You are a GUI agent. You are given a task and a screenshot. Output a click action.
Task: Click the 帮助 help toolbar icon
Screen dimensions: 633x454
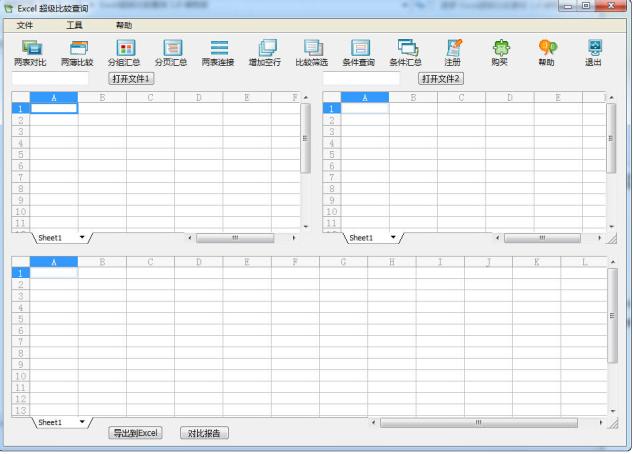[x=547, y=53]
